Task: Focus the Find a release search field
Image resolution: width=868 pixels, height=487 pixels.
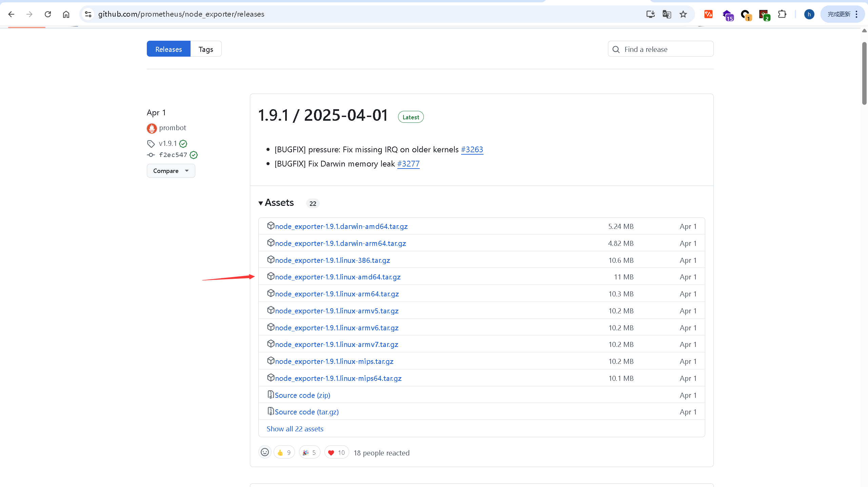Action: click(660, 49)
